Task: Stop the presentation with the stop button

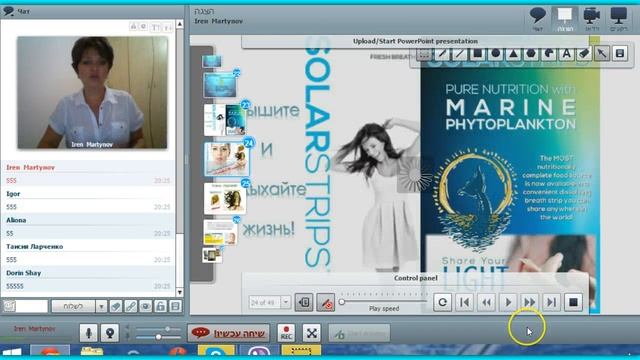Action: coord(573,302)
